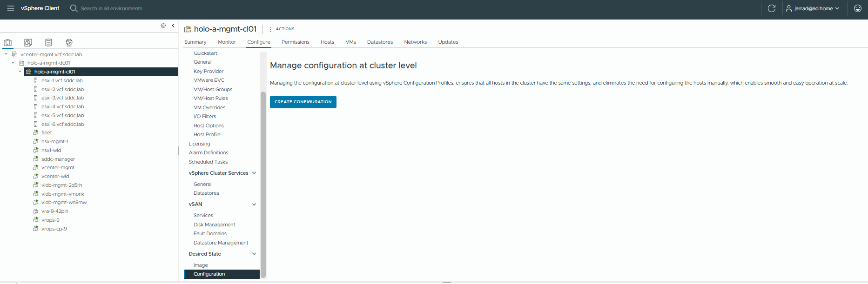Collapse the vSAN configuration section
868x284 pixels.
point(254,205)
